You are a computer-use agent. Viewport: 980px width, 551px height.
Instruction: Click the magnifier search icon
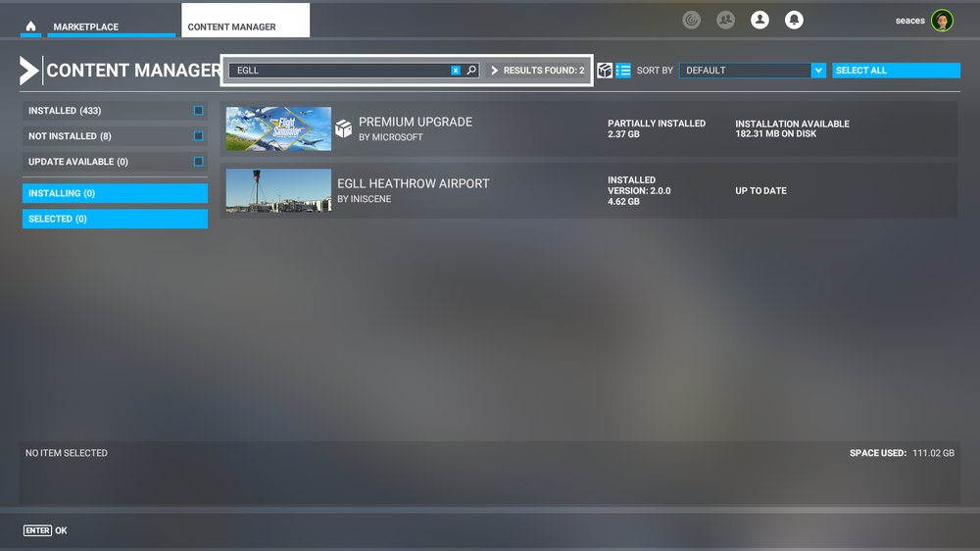[471, 70]
